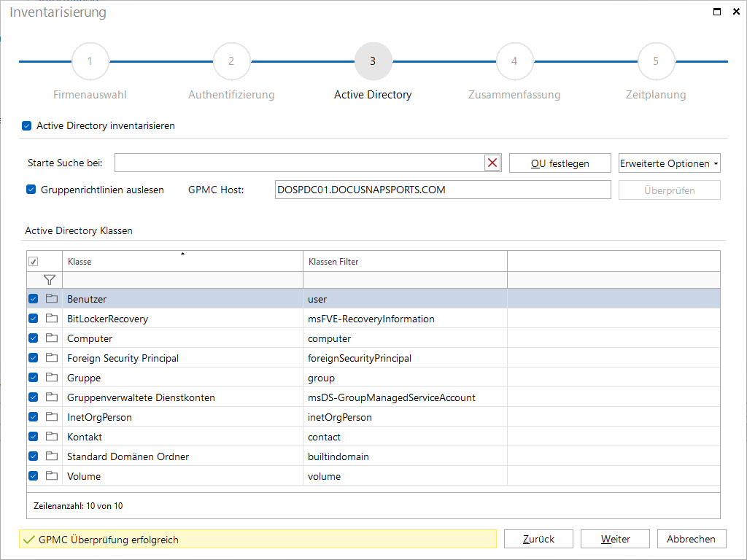Select 'msDS-GroupManagedServiceAccount' cell
747x560 pixels.
click(405, 397)
